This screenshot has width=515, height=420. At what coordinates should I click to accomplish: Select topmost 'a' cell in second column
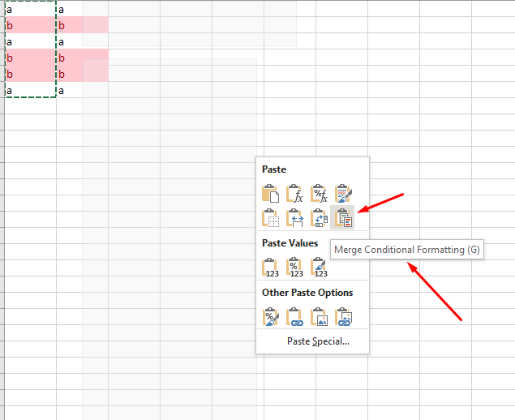point(83,9)
